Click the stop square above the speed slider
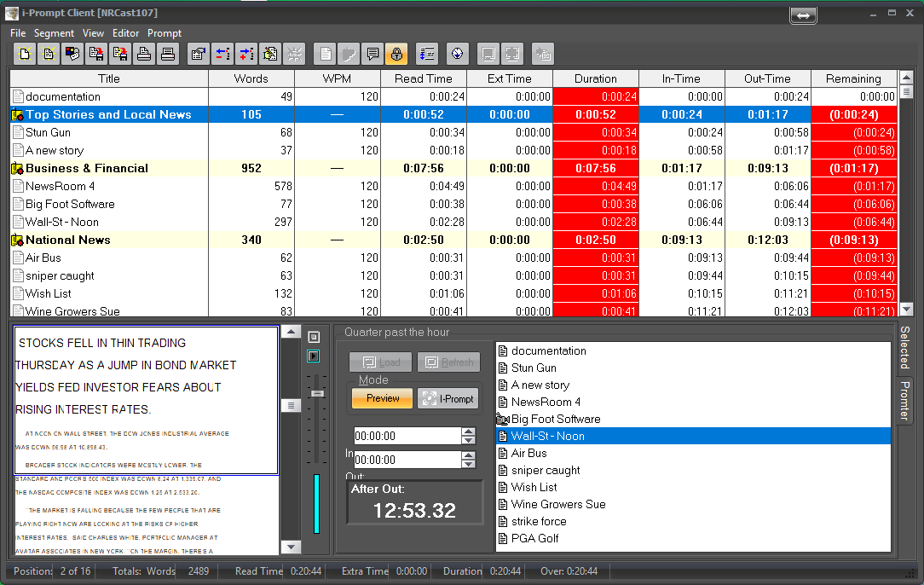This screenshot has height=585, width=924. point(314,337)
